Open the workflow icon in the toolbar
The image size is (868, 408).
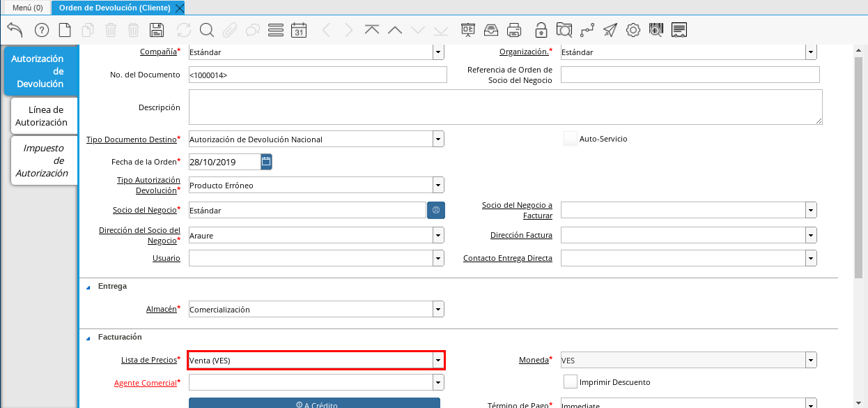point(587,30)
